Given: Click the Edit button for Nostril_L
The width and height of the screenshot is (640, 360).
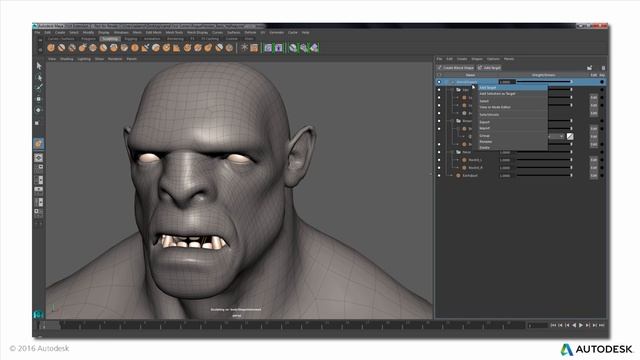Looking at the screenshot, I should [x=593, y=160].
